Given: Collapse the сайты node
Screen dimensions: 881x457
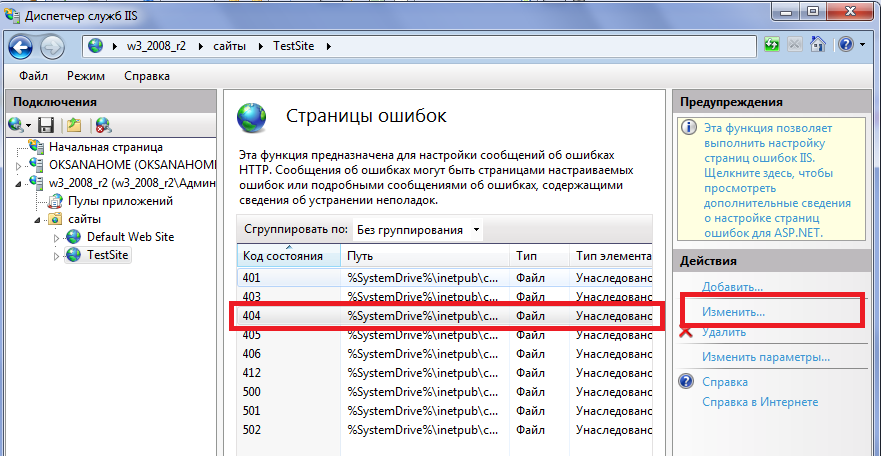Looking at the screenshot, I should point(37,220).
